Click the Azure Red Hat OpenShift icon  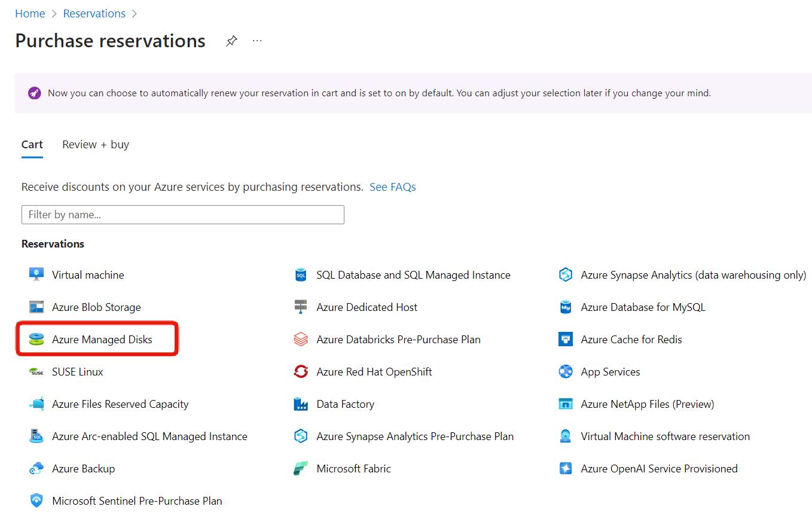(x=301, y=371)
